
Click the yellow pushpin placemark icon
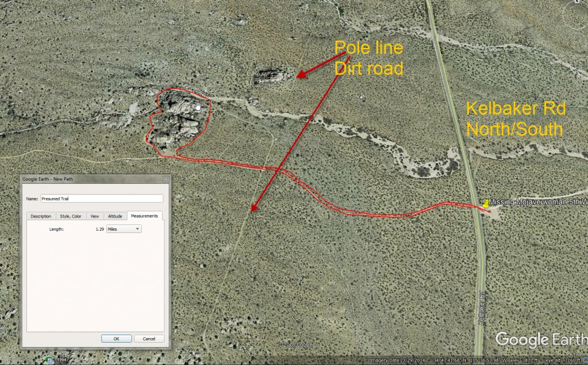(486, 203)
